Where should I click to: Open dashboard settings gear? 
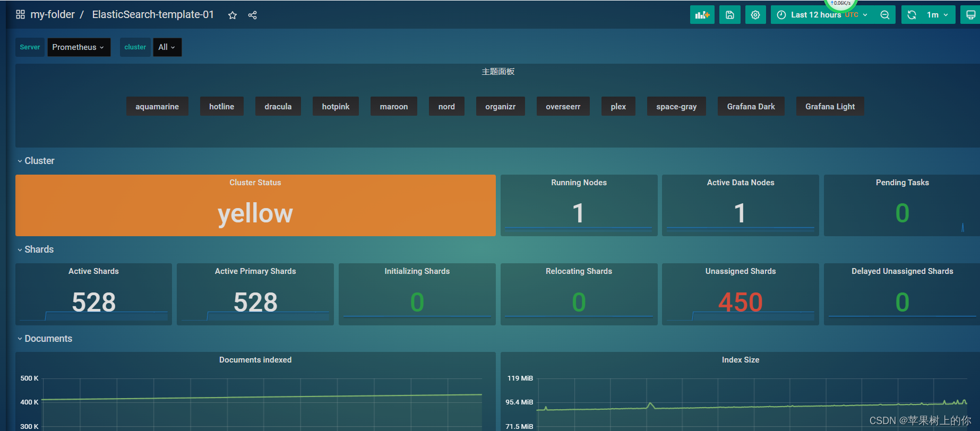pos(755,15)
